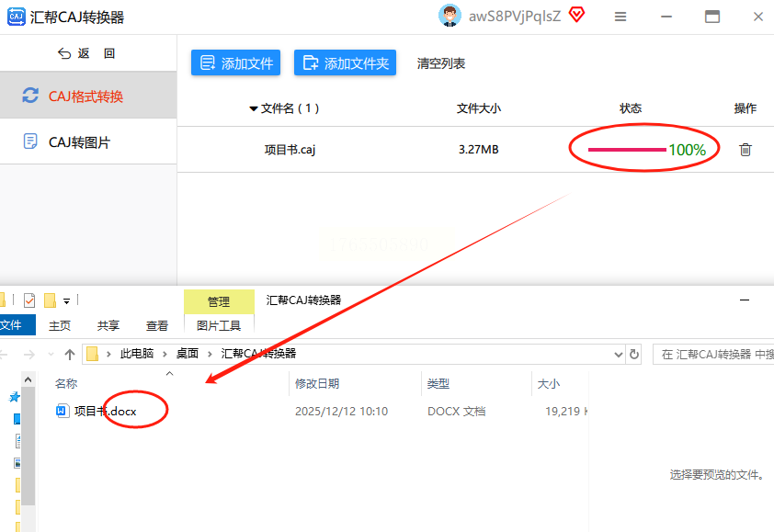Select CAJ转图片 in sidebar
The height and width of the screenshot is (532, 774).
pos(88,142)
